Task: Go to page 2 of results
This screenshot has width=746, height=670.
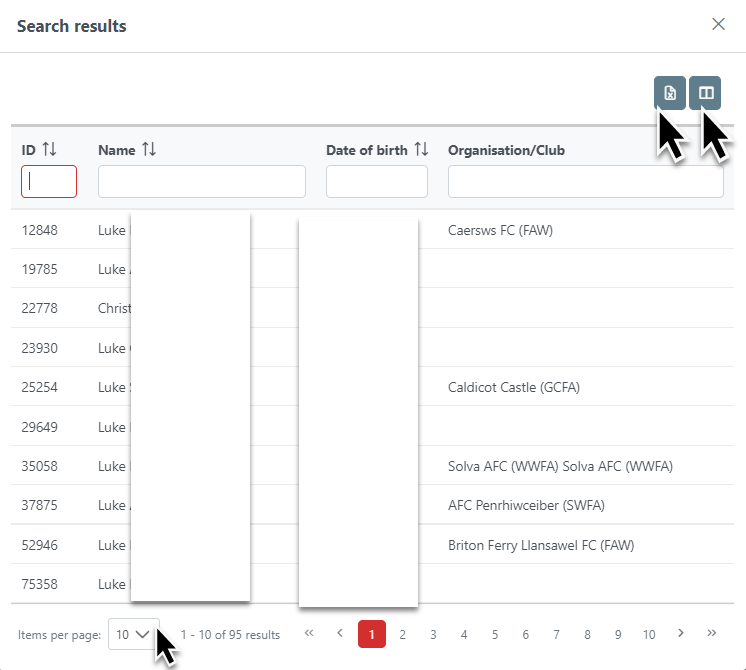Action: coord(402,634)
